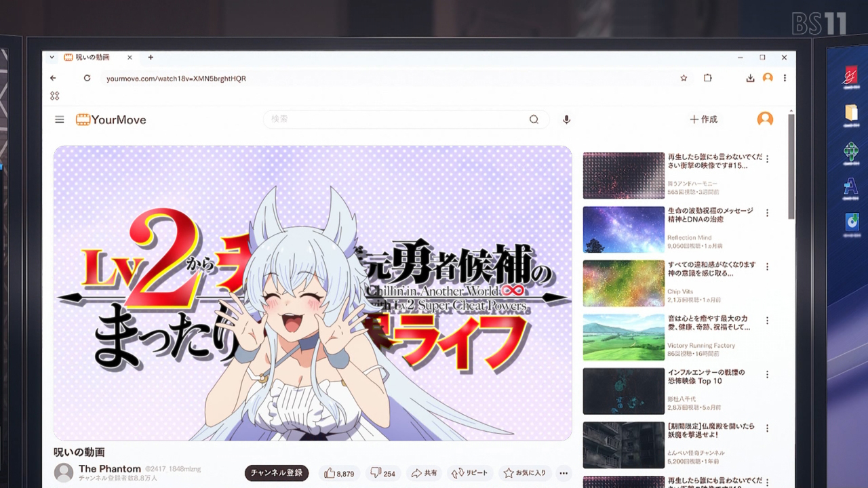Open the YourMove hamburger menu
Viewport: 868px width, 488px height.
coord(60,119)
